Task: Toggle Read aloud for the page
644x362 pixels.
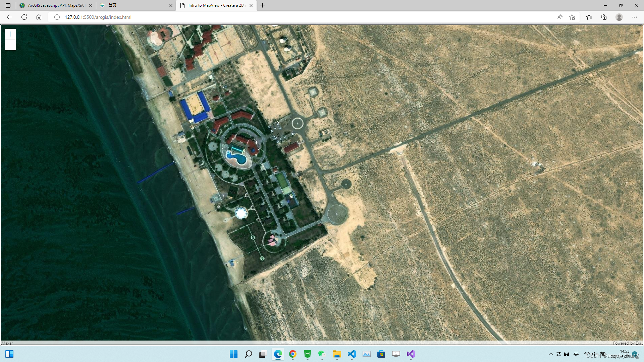Action: [560, 17]
